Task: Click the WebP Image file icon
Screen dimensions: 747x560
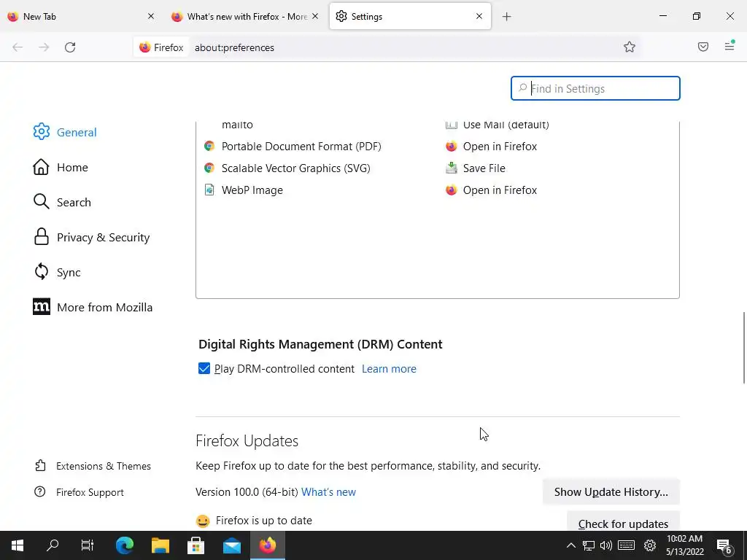Action: 209,190
